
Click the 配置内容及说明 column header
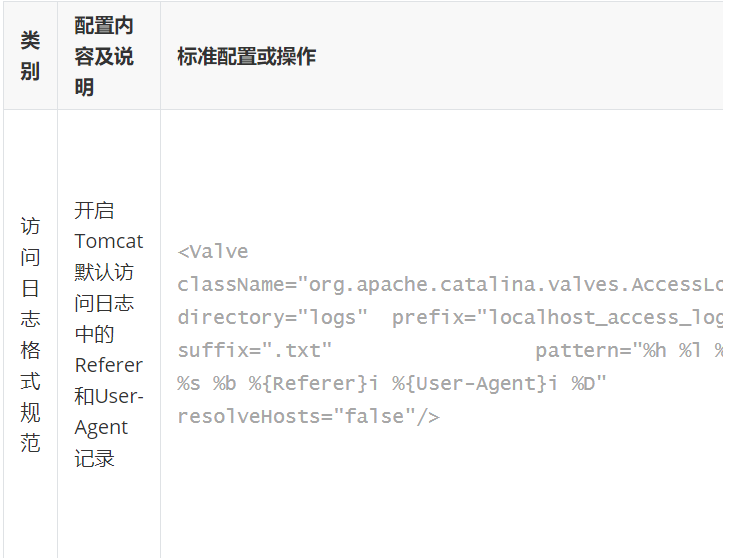click(104, 56)
